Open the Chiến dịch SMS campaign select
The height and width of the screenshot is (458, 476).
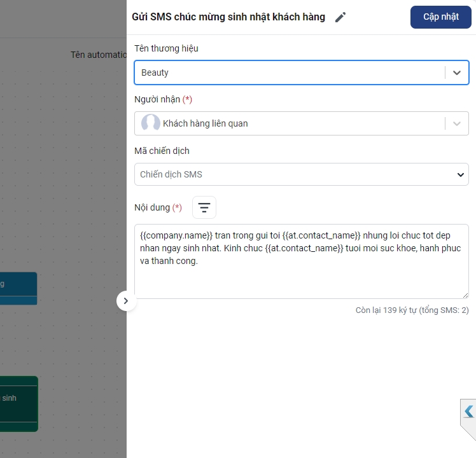[293, 174]
